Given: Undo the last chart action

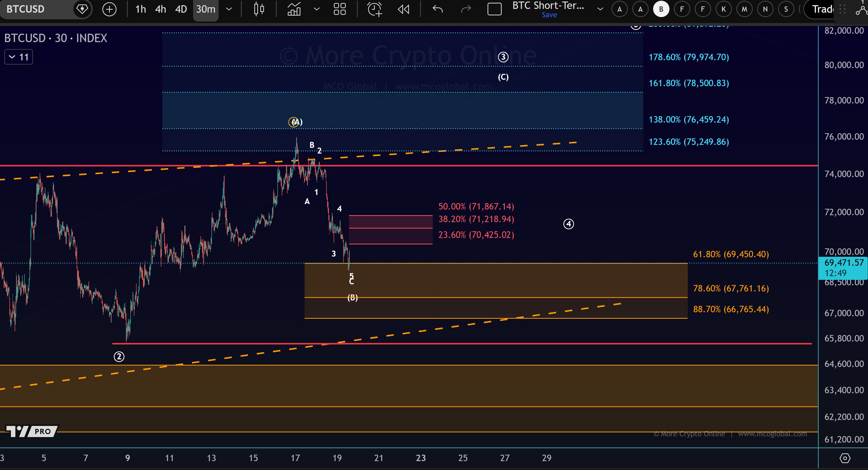Looking at the screenshot, I should [x=437, y=9].
